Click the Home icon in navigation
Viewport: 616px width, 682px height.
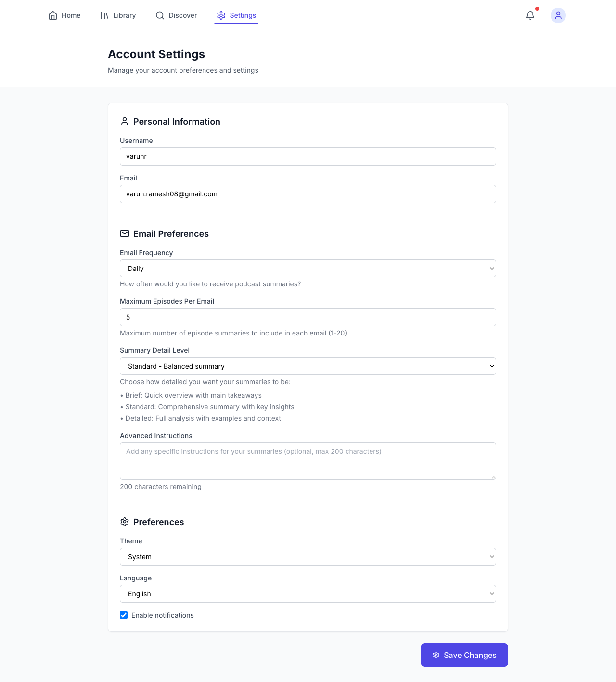pos(53,15)
